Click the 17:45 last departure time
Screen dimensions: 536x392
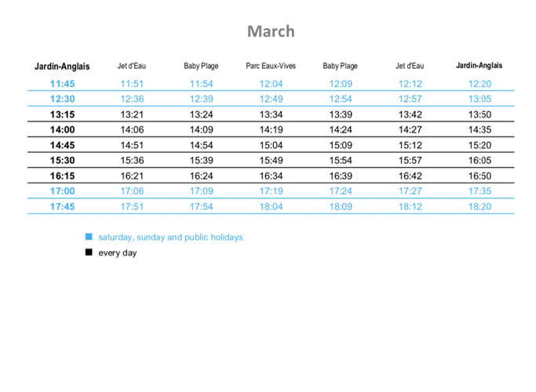point(62,207)
